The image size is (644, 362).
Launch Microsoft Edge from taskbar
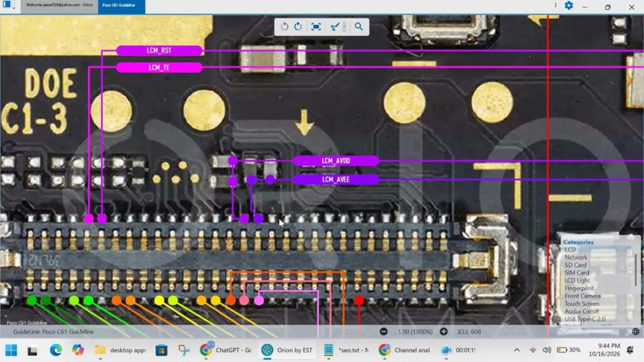click(56, 350)
